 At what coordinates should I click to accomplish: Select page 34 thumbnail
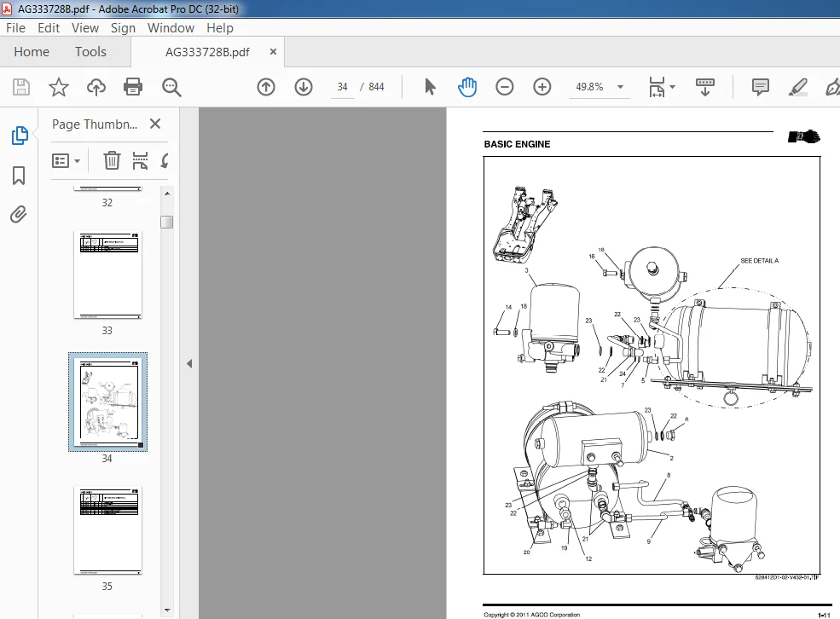click(107, 402)
